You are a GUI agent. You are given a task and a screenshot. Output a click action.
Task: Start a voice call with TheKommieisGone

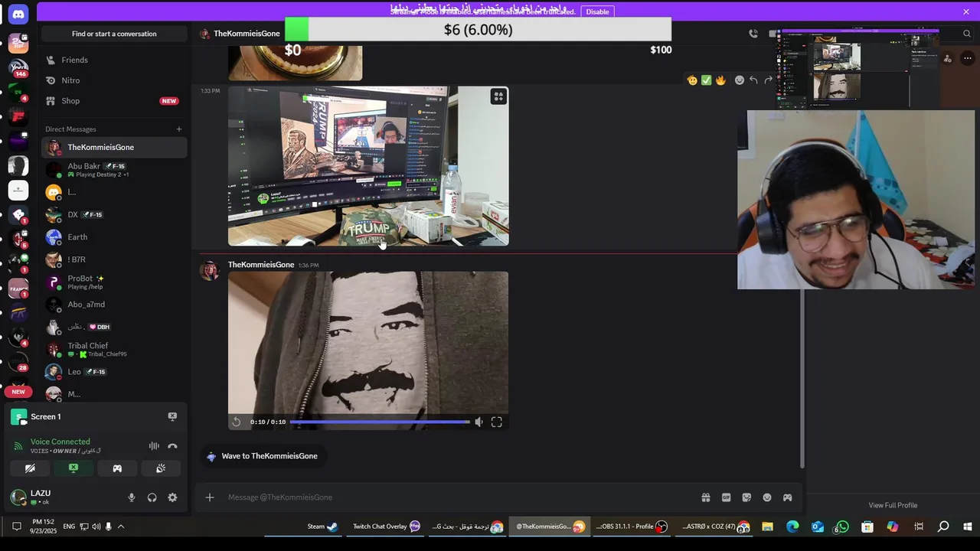pyautogui.click(x=753, y=34)
